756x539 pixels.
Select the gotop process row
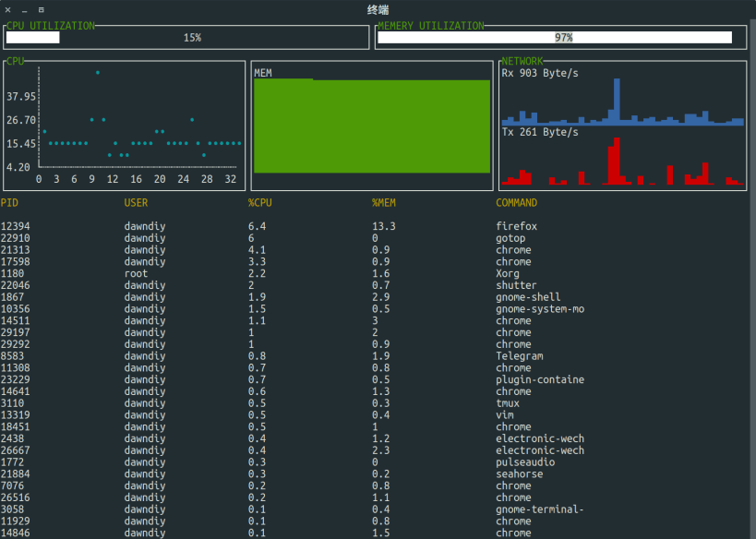(277, 238)
